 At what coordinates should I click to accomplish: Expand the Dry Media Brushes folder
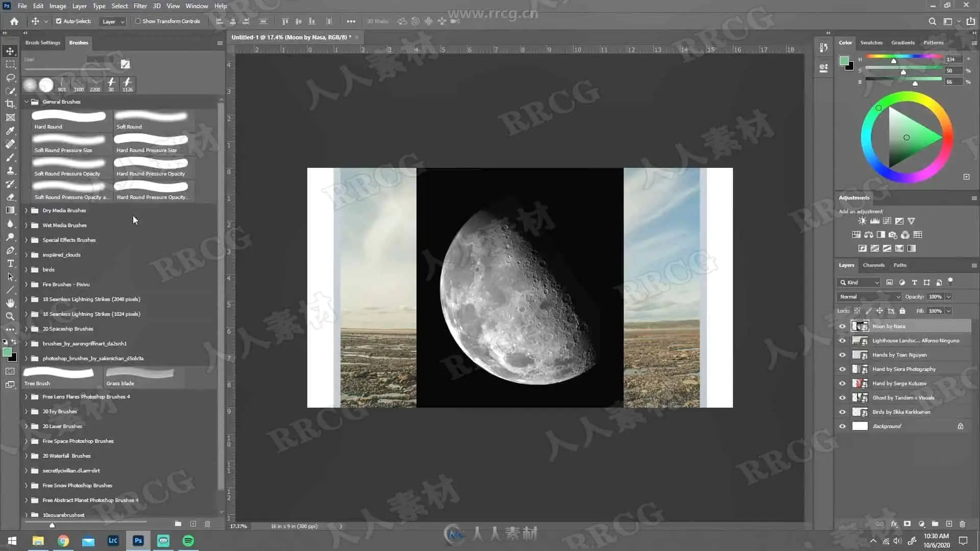click(27, 210)
